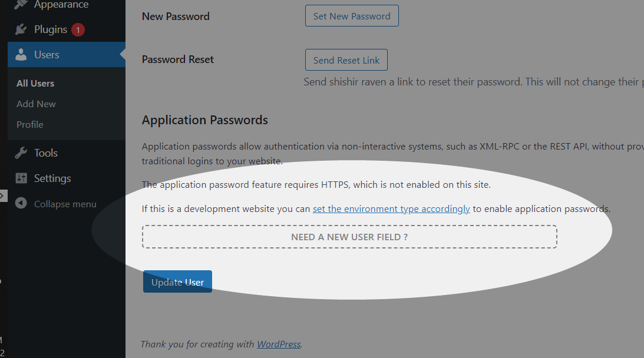Image resolution: width=644 pixels, height=358 pixels.
Task: Collapse the admin sidebar menu
Action: point(62,203)
